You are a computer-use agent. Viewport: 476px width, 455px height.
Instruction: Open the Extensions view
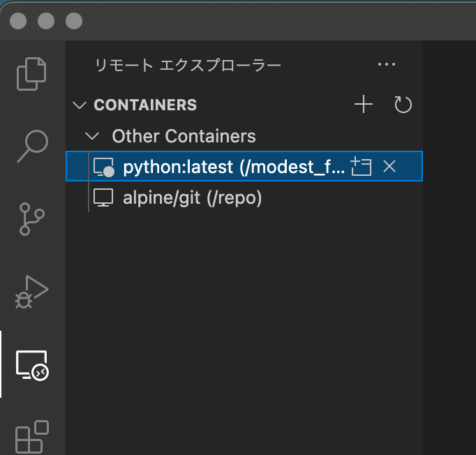tap(32, 436)
